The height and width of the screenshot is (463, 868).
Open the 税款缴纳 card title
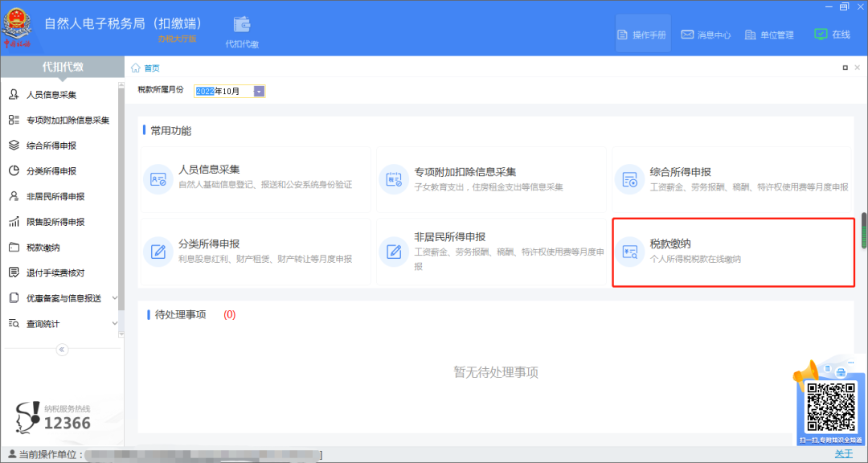coord(669,244)
